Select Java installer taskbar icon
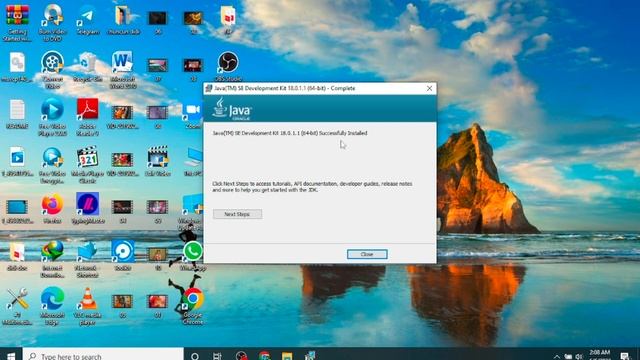The image size is (640, 360). point(310,356)
